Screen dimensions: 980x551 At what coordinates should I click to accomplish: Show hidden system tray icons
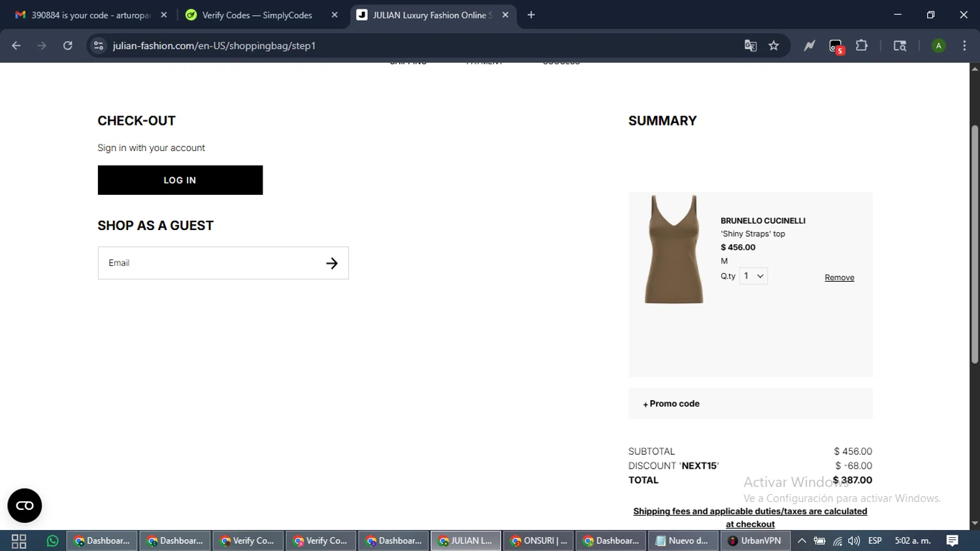[x=802, y=541]
